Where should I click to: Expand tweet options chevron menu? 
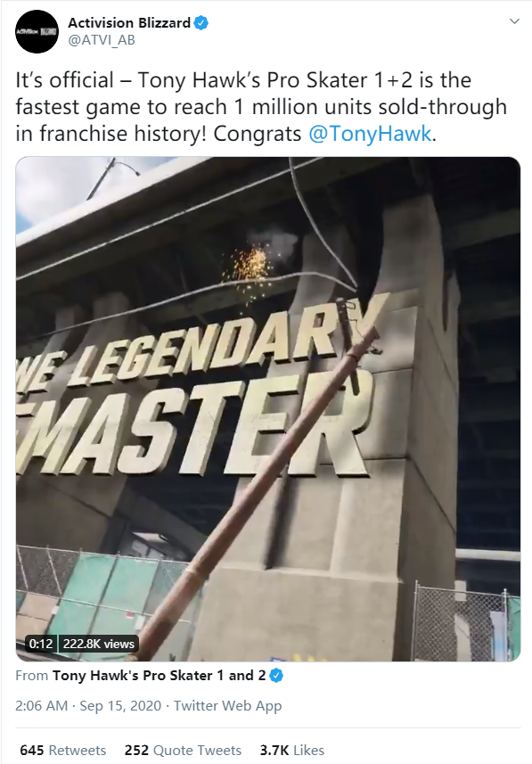[514, 21]
